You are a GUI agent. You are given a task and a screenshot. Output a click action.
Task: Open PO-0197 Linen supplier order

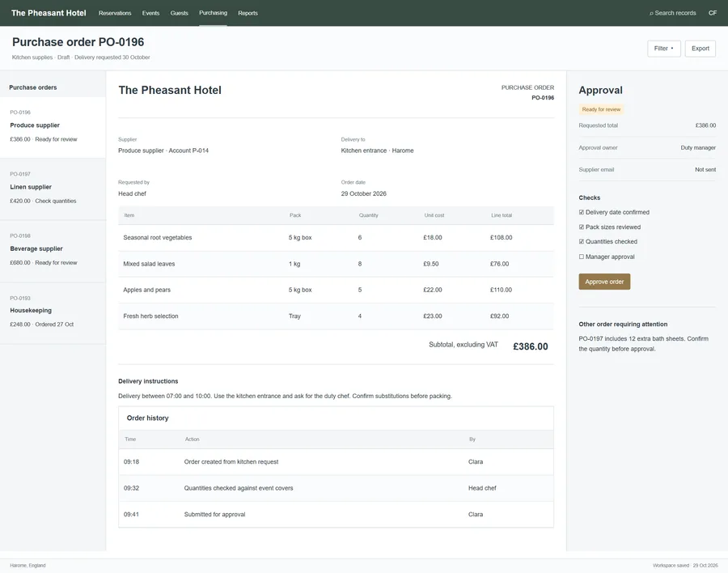53,189
